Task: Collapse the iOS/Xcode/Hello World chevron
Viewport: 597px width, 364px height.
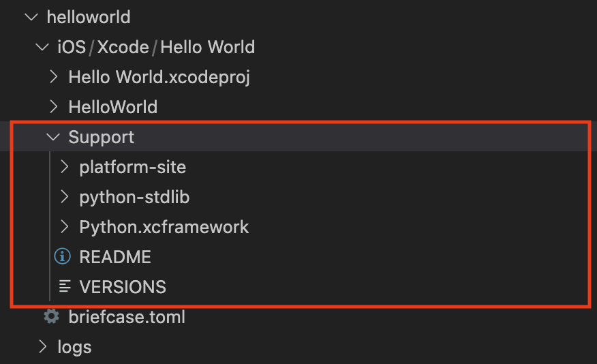Action: (x=42, y=47)
